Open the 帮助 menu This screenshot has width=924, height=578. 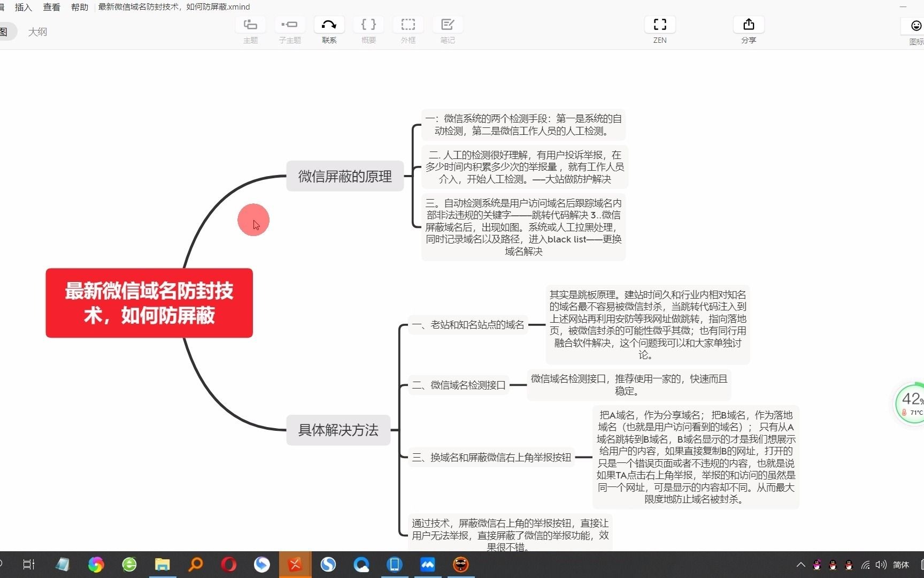pyautogui.click(x=79, y=7)
